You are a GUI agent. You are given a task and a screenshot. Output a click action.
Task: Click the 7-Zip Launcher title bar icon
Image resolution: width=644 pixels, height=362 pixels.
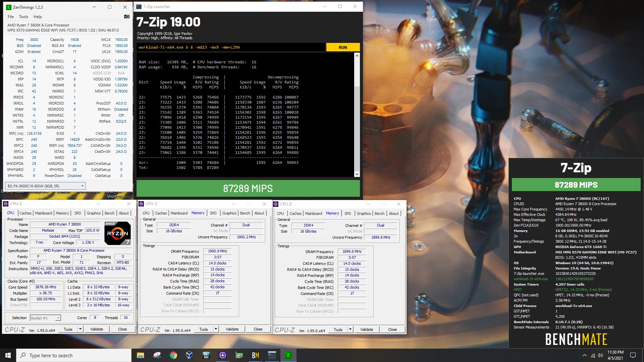(139, 6)
